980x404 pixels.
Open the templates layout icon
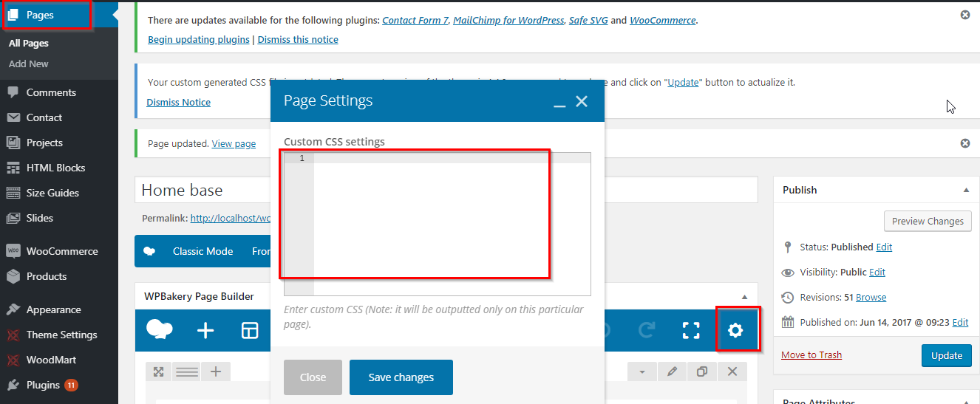250,331
